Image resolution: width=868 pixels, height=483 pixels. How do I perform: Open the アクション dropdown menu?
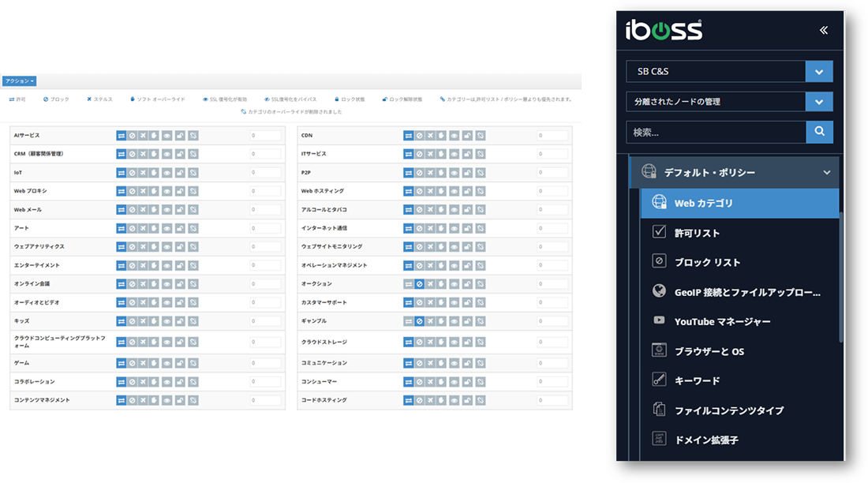(19, 80)
